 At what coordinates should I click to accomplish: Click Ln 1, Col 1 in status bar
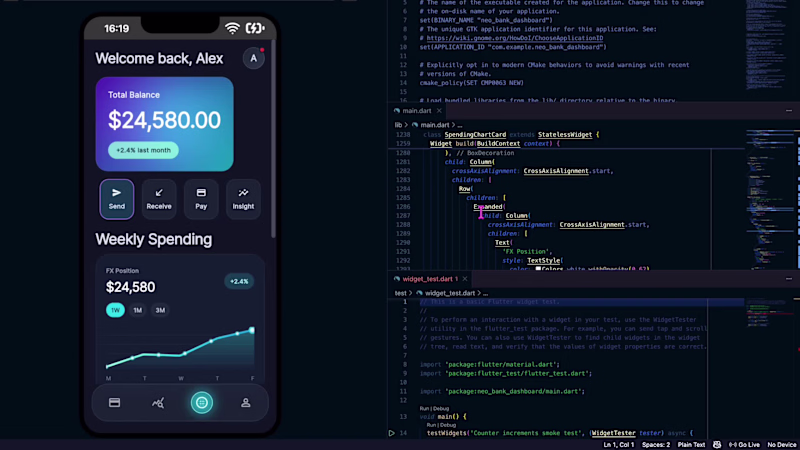(618, 445)
